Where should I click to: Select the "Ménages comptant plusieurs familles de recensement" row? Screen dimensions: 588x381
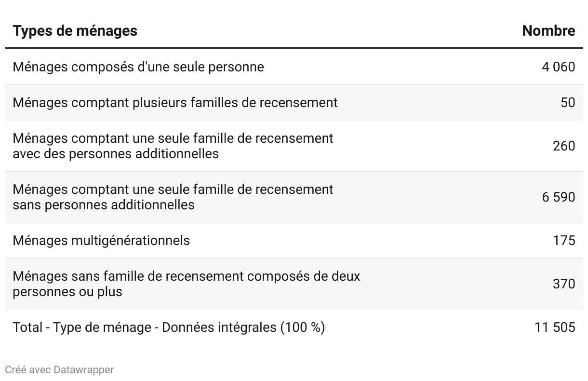tap(175, 102)
